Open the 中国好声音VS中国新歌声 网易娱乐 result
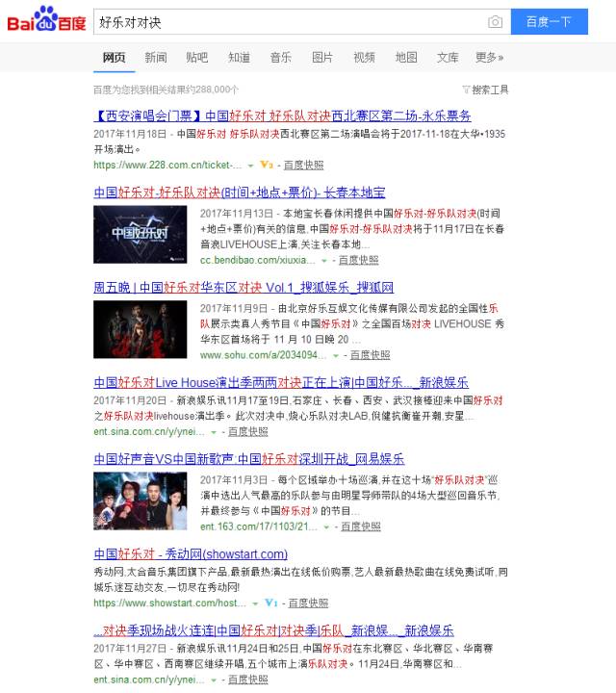This screenshot has height=693, width=616. click(x=248, y=459)
